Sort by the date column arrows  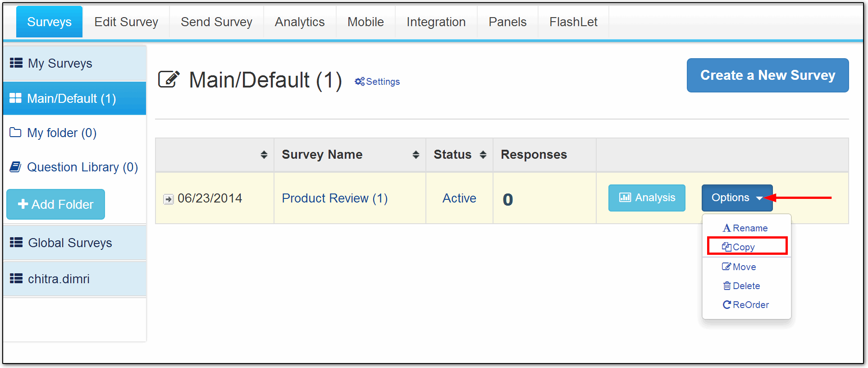tap(264, 155)
